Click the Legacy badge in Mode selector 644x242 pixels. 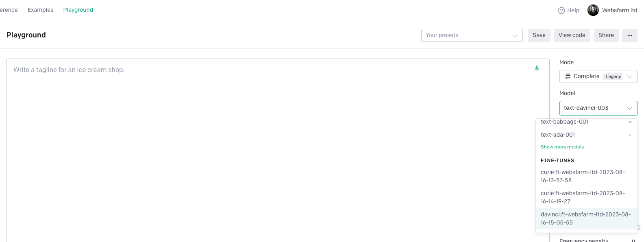pyautogui.click(x=613, y=76)
